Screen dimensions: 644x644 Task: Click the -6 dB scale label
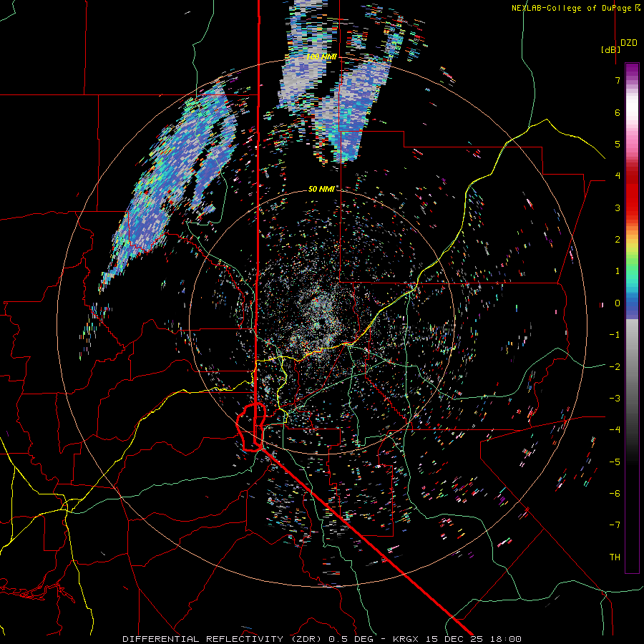click(x=615, y=494)
